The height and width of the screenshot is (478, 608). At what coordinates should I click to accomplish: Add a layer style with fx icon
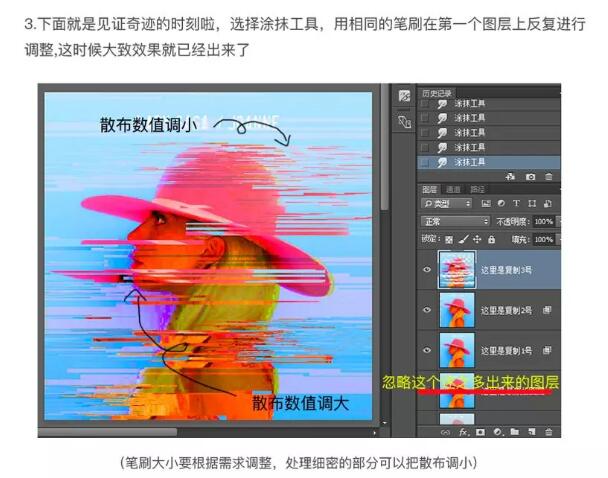point(463,432)
